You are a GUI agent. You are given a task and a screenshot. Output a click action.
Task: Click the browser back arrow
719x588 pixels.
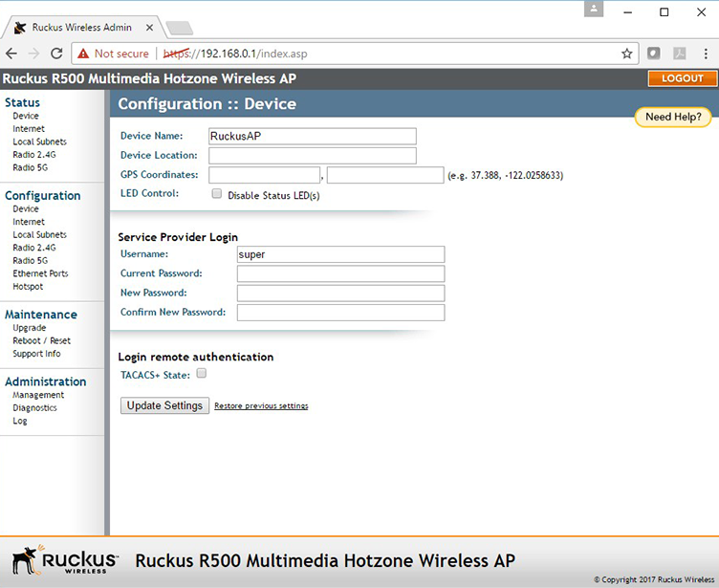tap(11, 54)
